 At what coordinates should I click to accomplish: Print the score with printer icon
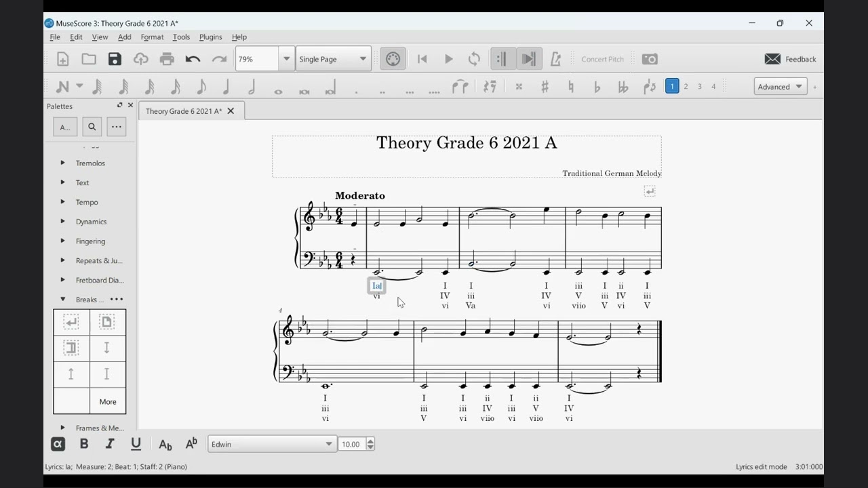click(167, 59)
